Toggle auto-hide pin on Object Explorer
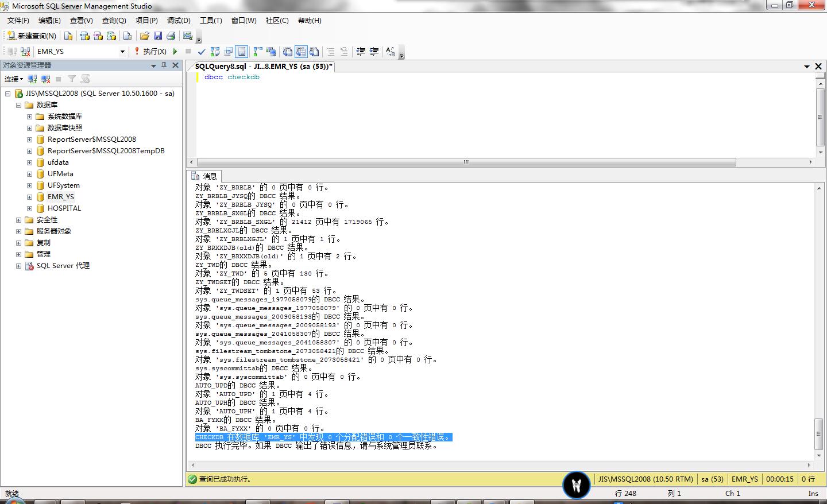The height and width of the screenshot is (504, 827). [x=164, y=65]
